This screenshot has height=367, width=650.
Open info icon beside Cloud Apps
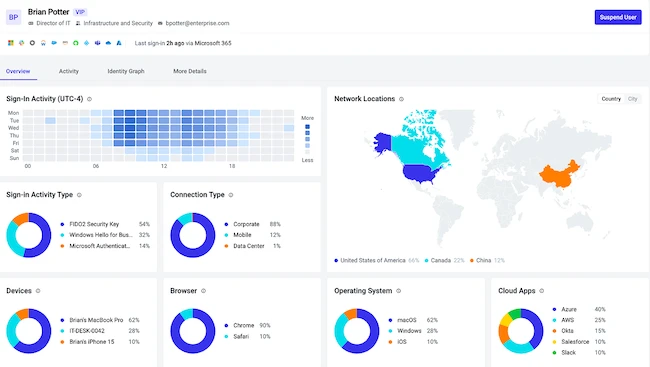[x=541, y=291]
